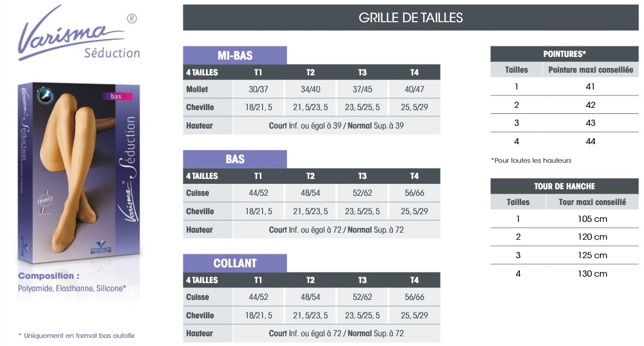Select the BAS section header
The width and height of the screenshot is (644, 346).
point(235,159)
